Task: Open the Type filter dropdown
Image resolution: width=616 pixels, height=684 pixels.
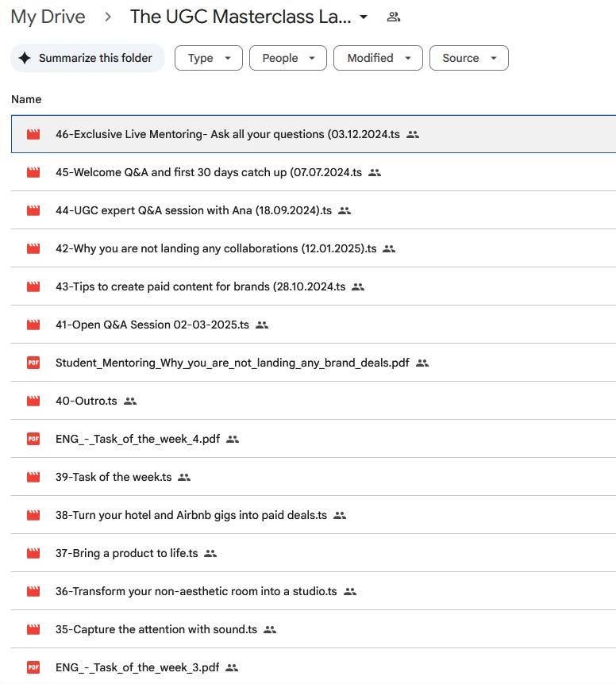Action: point(208,58)
